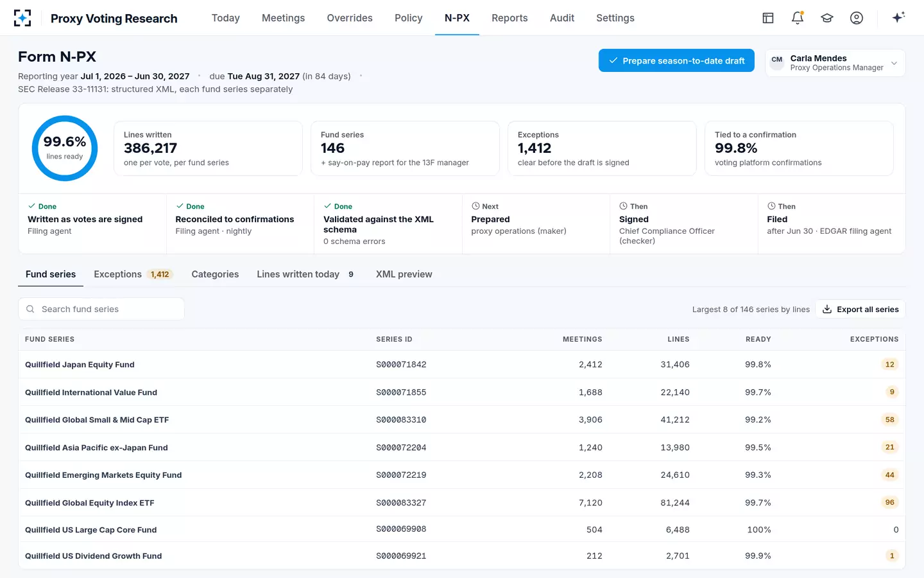Click Prepare season-to-date draft button

click(676, 60)
